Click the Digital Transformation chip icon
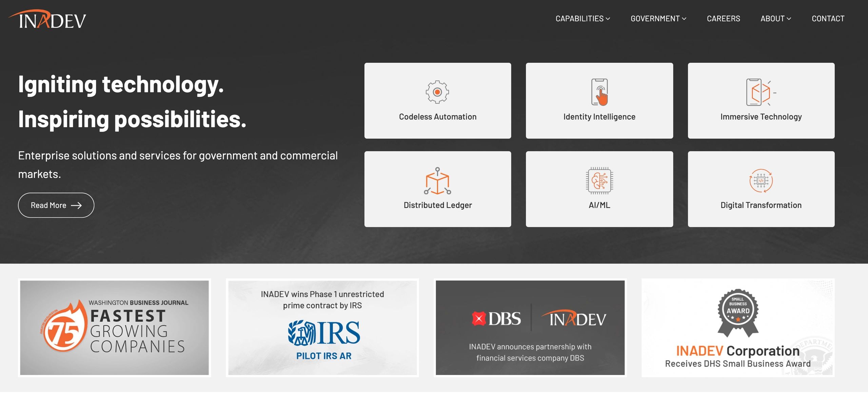This screenshot has width=868, height=393. point(761,181)
